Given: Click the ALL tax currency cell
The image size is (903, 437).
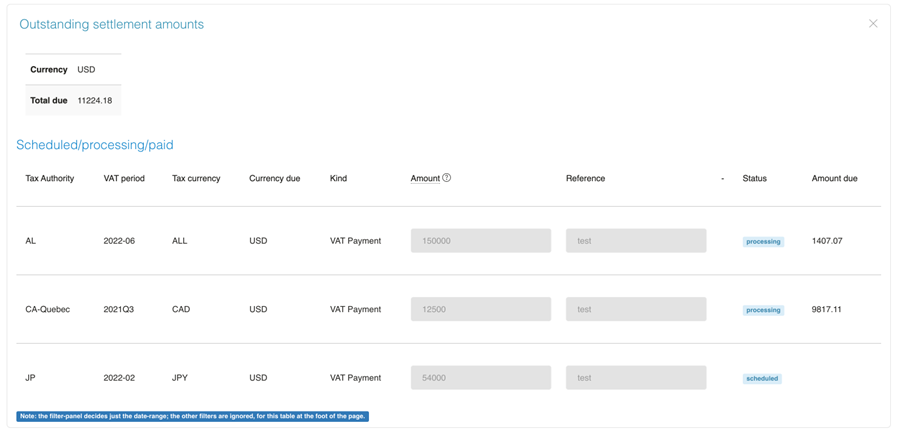Looking at the screenshot, I should point(179,241).
